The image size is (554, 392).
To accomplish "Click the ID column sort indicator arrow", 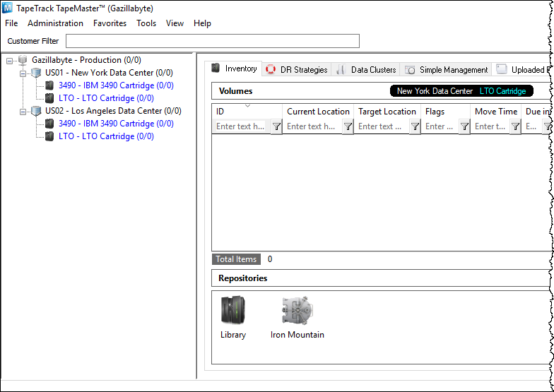I will pos(247,106).
